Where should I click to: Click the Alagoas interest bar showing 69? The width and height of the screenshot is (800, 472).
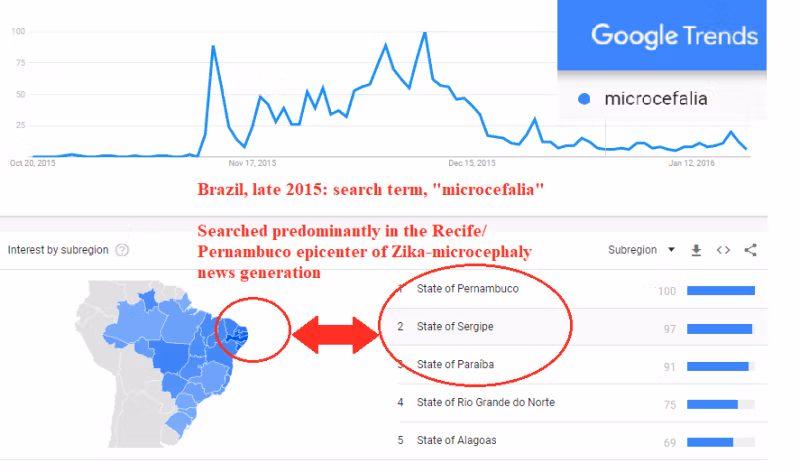[x=710, y=442]
